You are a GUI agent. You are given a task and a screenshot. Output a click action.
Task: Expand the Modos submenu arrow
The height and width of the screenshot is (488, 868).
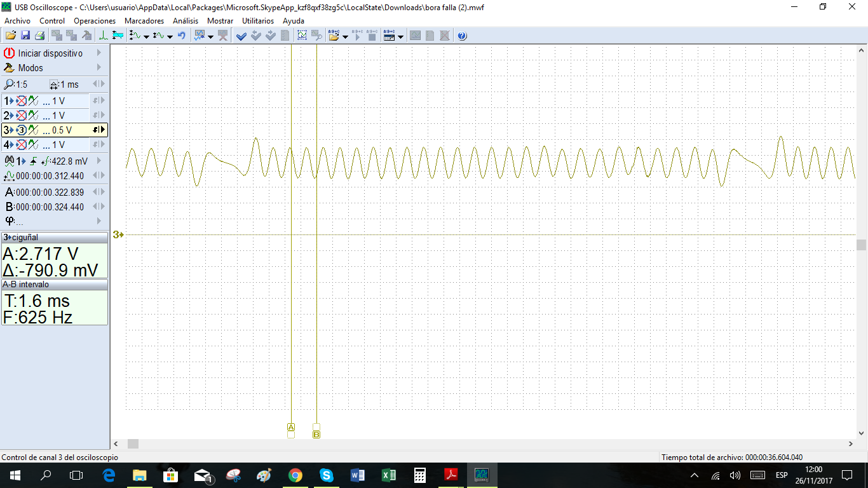coord(99,68)
